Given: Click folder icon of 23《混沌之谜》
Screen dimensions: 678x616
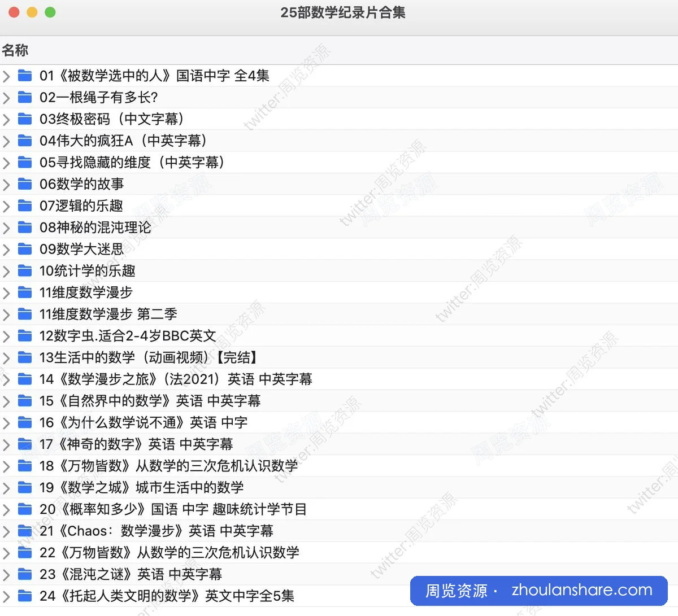Looking at the screenshot, I should (x=25, y=574).
